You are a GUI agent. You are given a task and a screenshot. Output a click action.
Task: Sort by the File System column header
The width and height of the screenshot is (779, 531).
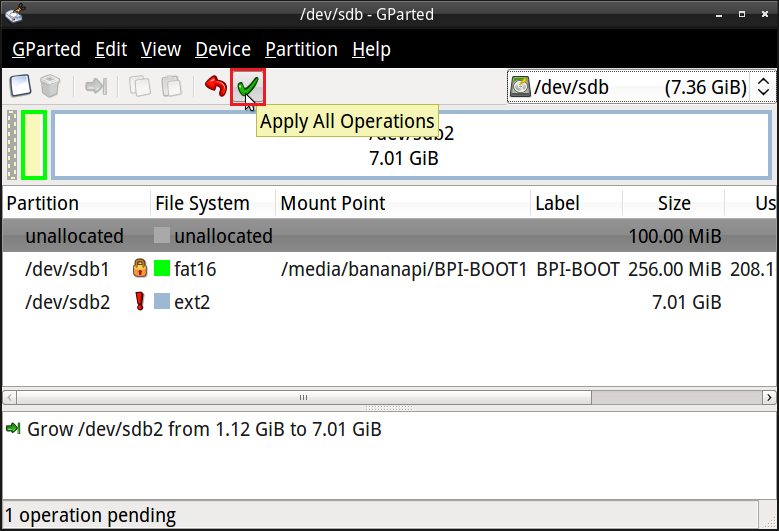pyautogui.click(x=202, y=203)
